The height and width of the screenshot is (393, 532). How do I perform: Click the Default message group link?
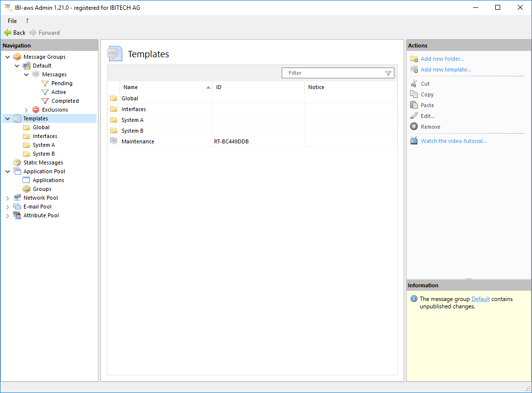point(480,299)
